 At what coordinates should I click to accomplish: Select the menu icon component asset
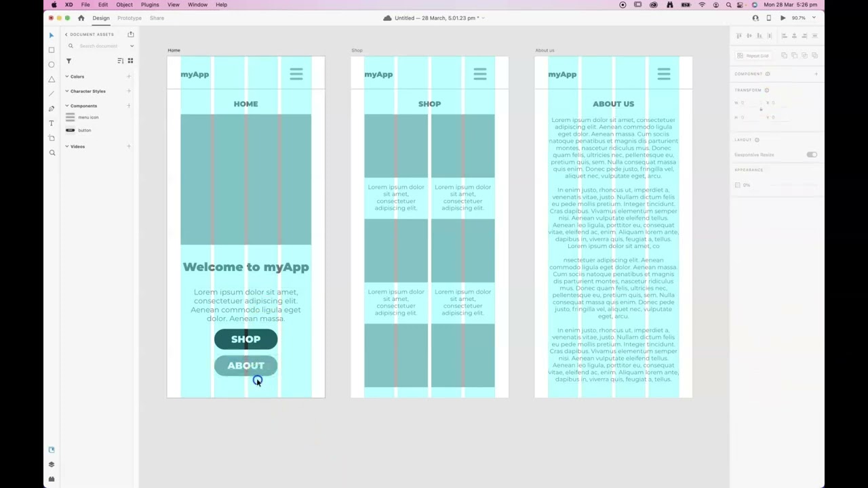tap(83, 117)
